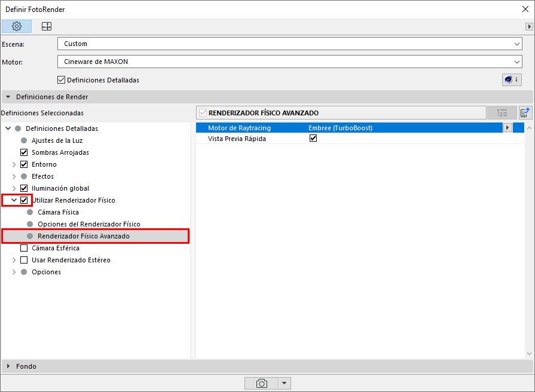Open the Escena dropdown
Viewport: 535px width, 392px height.
click(290, 44)
